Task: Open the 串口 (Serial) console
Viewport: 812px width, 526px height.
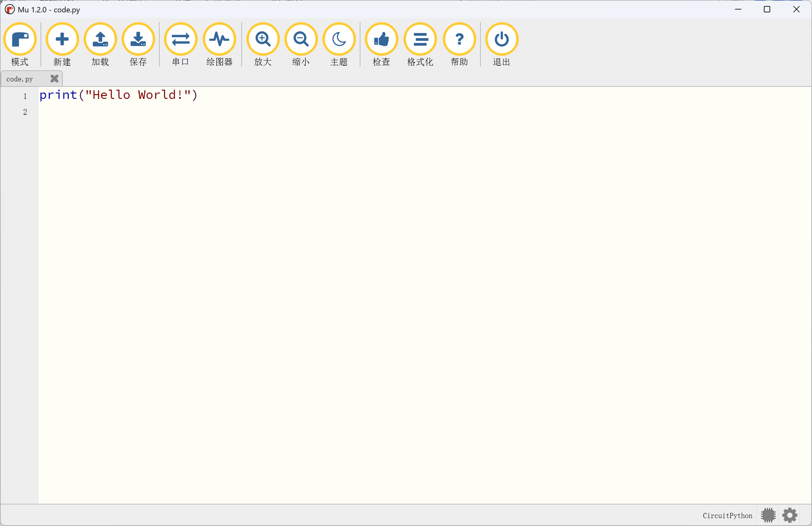Action: click(x=181, y=39)
